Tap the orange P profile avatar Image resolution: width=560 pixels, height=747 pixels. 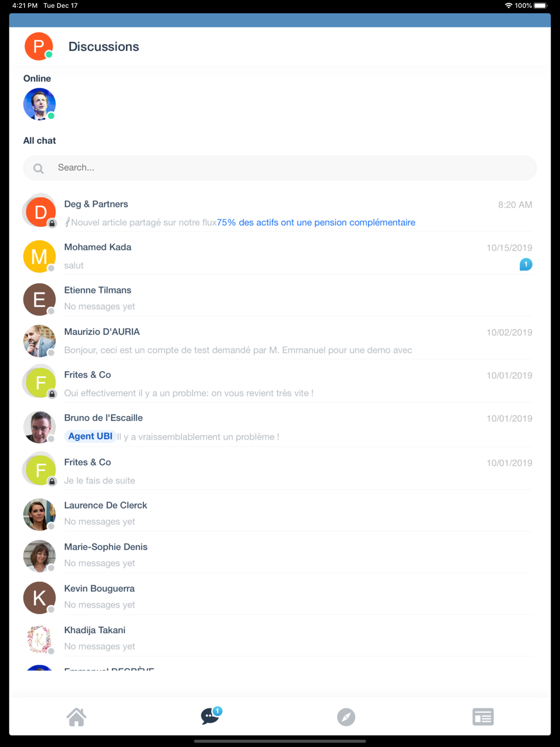[39, 46]
